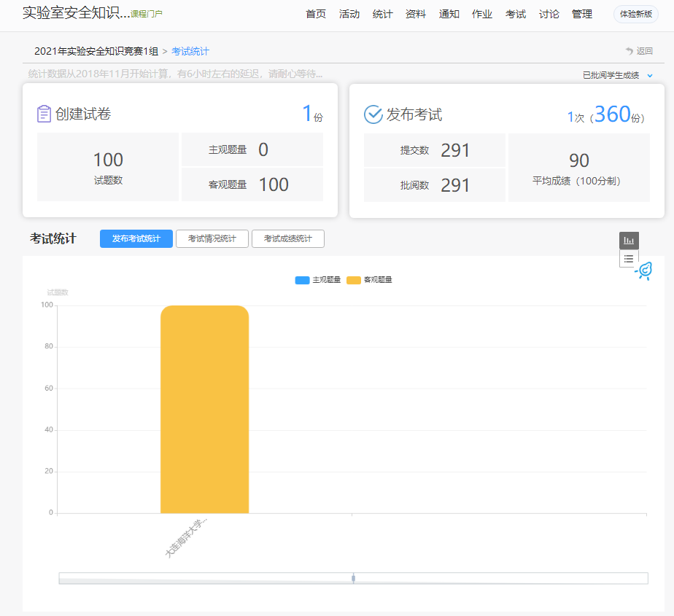This screenshot has height=616, width=674.
Task: Click the 返回 back arrow icon
Action: click(x=630, y=51)
